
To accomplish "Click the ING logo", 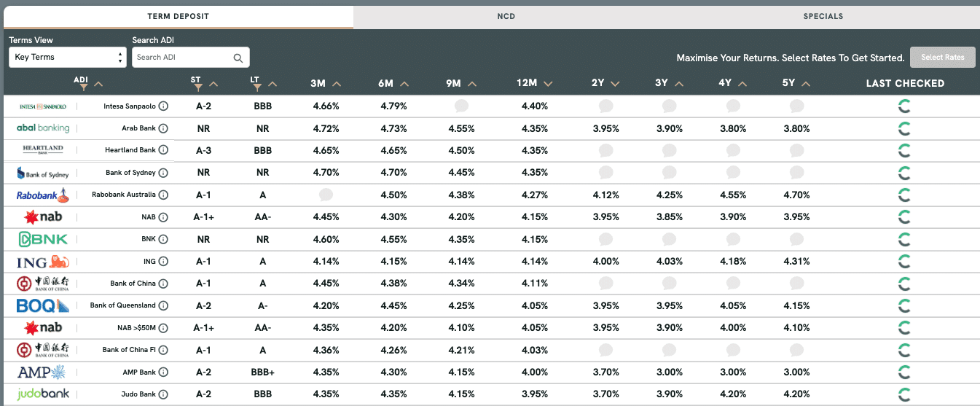I will [42, 262].
